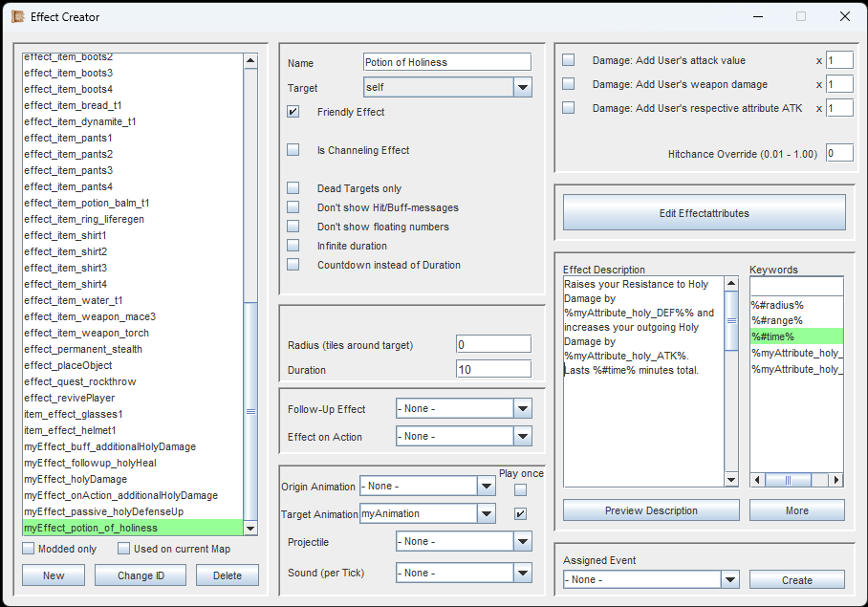This screenshot has width=868, height=607.
Task: Click the Effect Creator app icon in title bar
Action: (17, 16)
